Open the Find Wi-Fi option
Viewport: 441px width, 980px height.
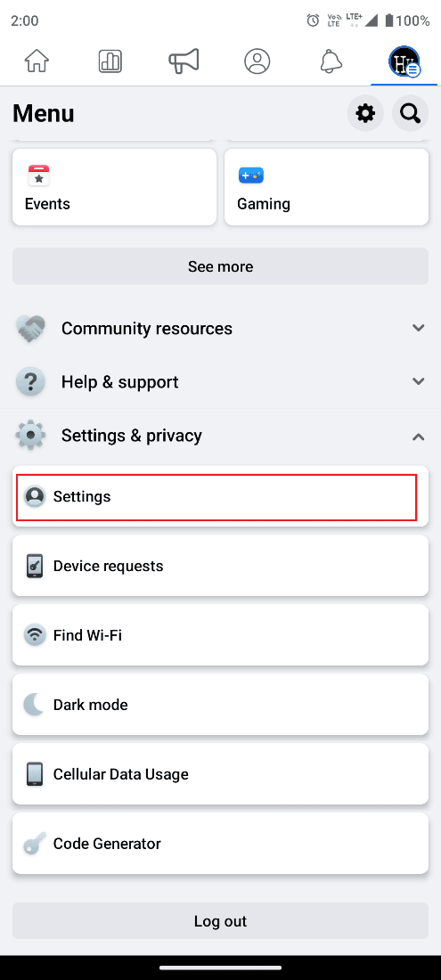[221, 635]
